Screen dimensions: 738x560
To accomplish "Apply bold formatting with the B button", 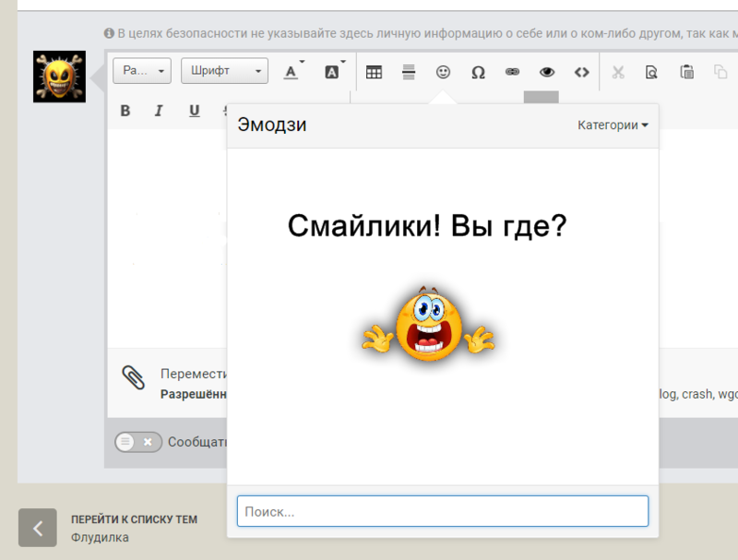I will pos(125,111).
